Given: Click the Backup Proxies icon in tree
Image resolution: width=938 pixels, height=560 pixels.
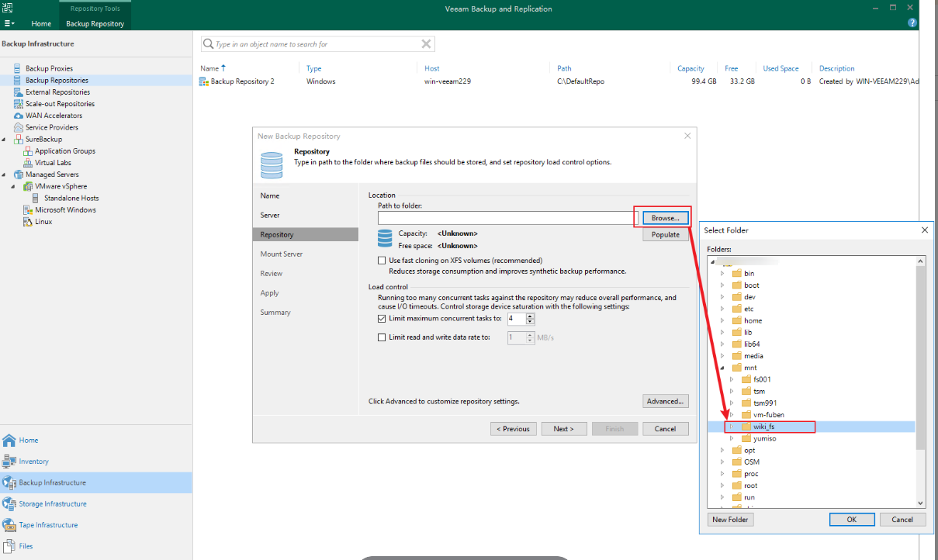Looking at the screenshot, I should pyautogui.click(x=17, y=68).
